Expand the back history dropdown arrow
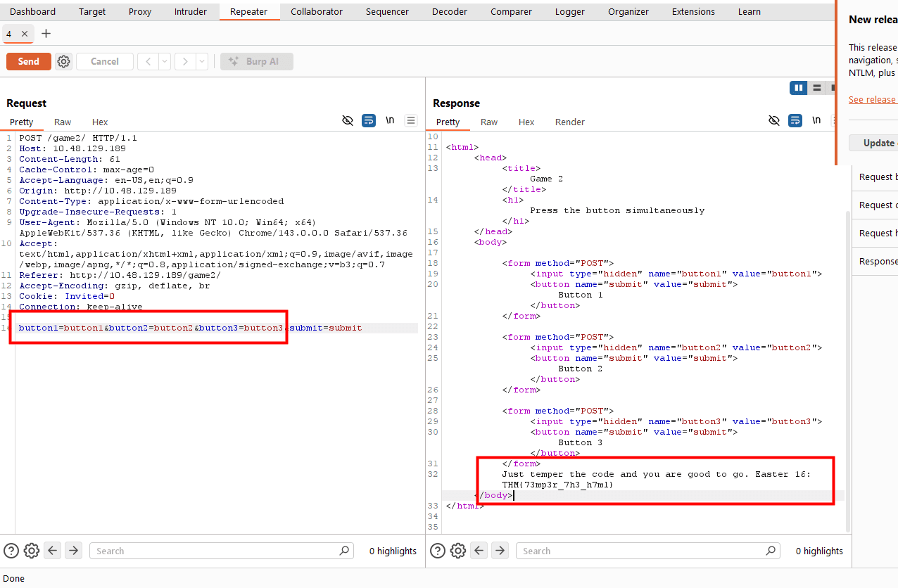The height and width of the screenshot is (588, 898). [x=165, y=62]
